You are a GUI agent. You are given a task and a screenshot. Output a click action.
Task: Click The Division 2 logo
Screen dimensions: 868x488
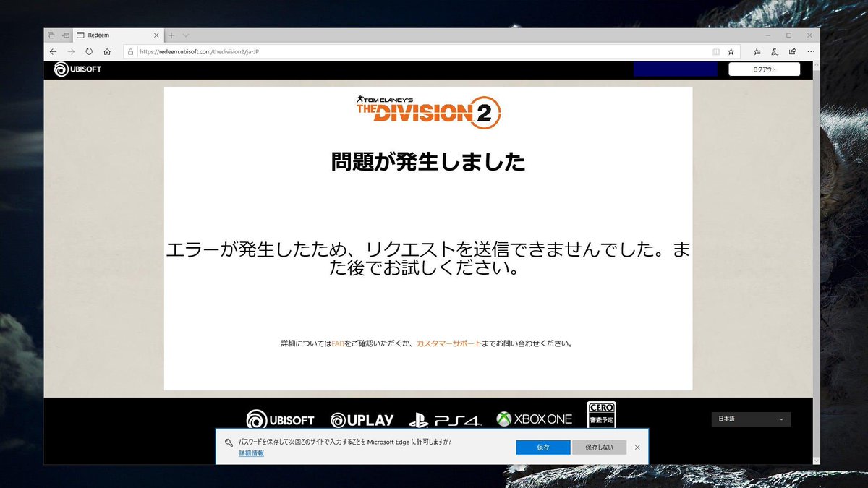pyautogui.click(x=427, y=111)
